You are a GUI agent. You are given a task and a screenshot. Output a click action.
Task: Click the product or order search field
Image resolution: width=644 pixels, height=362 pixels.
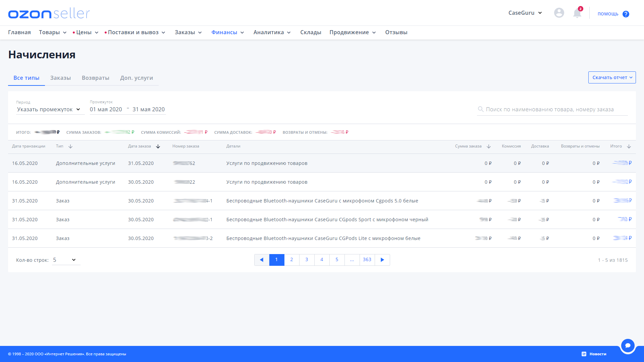552,110
